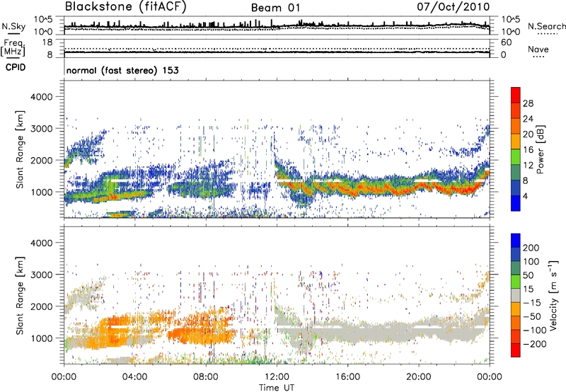Click the "N.Sky" legend label
This screenshot has width=566, height=392.
13,26
